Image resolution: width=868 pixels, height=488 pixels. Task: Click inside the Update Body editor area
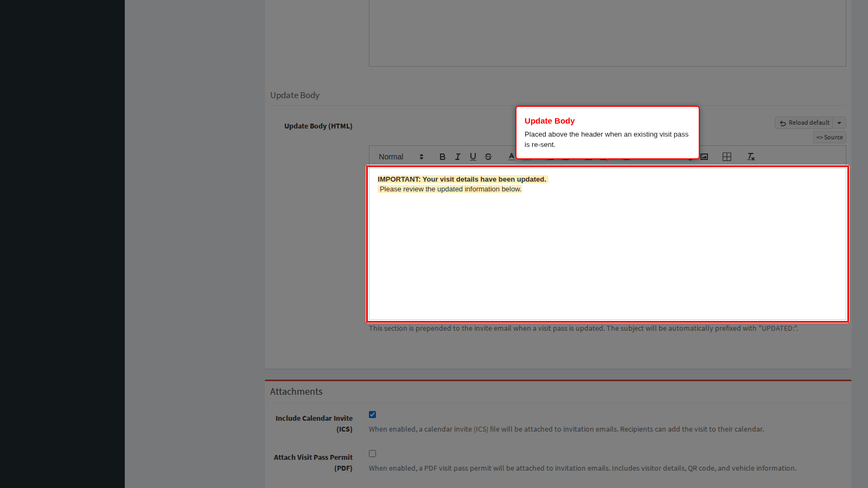pyautogui.click(x=608, y=244)
